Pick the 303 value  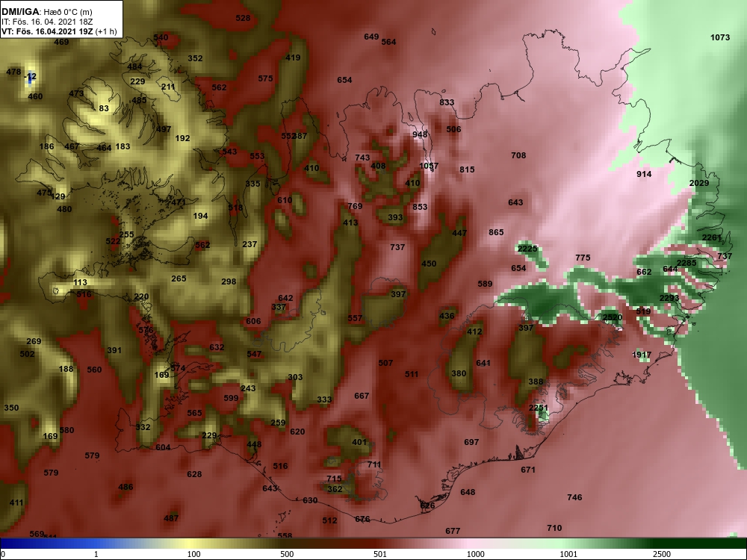pyautogui.click(x=295, y=377)
